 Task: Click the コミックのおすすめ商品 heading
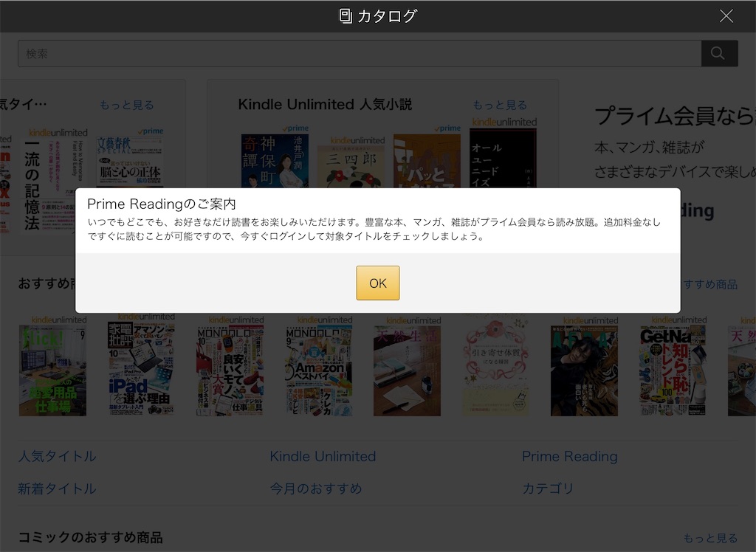click(90, 537)
